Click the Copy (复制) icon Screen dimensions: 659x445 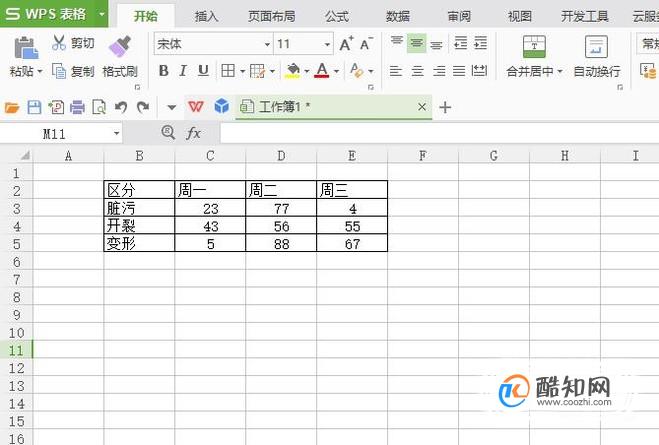[58, 71]
